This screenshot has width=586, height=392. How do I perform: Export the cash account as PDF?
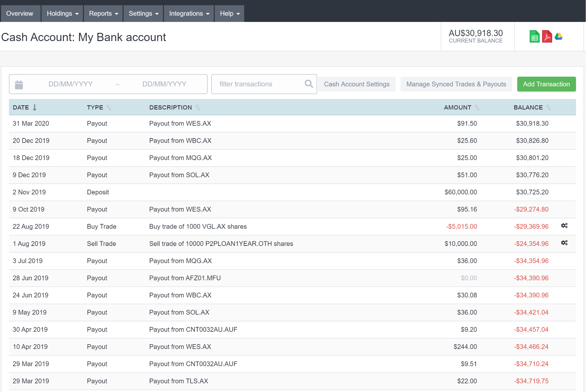pyautogui.click(x=547, y=37)
